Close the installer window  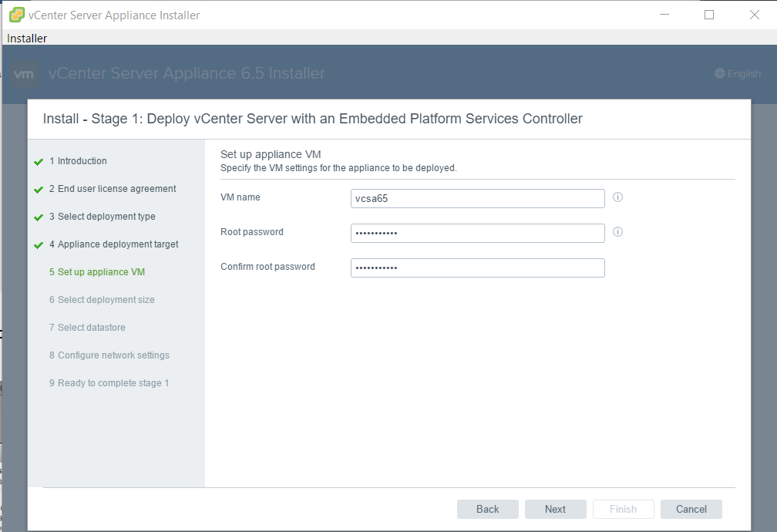(754, 15)
